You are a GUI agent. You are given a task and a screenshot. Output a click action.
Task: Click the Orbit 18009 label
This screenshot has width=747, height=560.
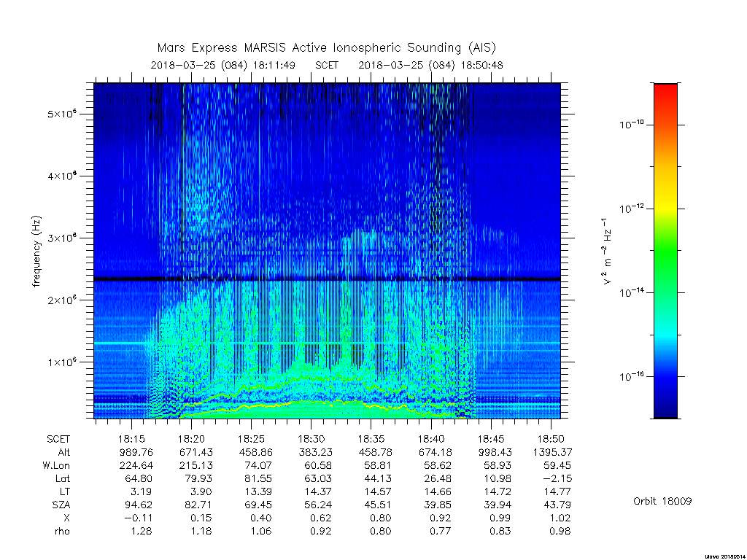(x=662, y=501)
